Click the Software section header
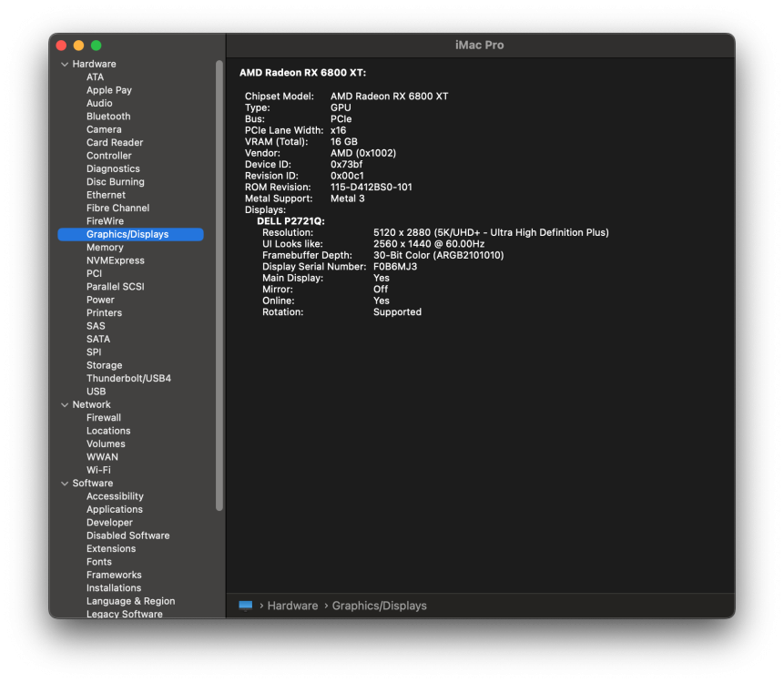 coord(93,483)
